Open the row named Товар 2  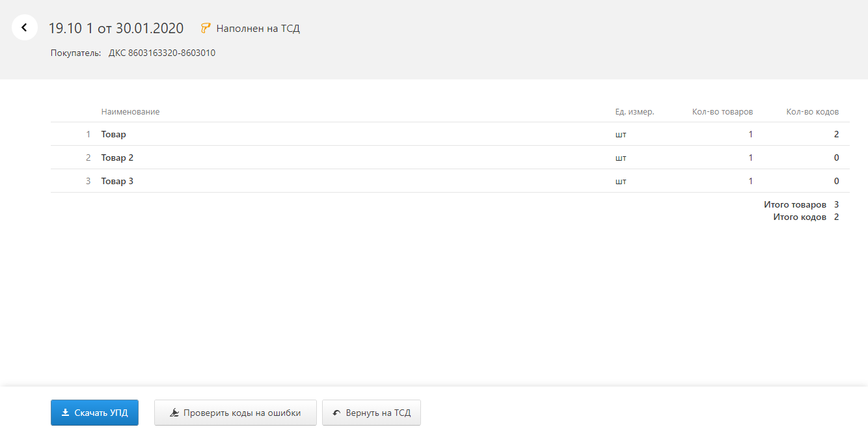click(450, 157)
